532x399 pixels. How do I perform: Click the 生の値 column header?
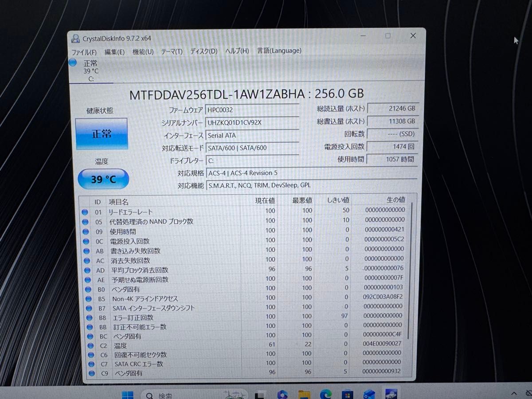(395, 199)
